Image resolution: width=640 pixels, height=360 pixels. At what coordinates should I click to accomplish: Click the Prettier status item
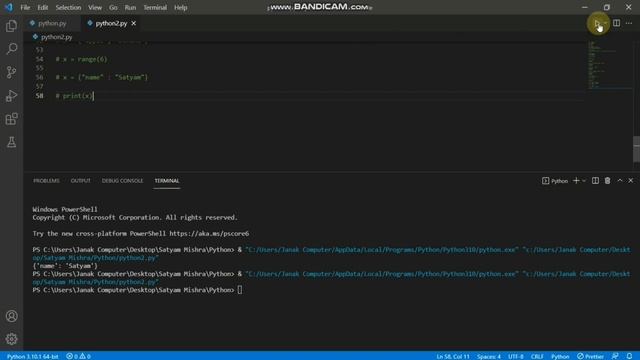click(590, 356)
